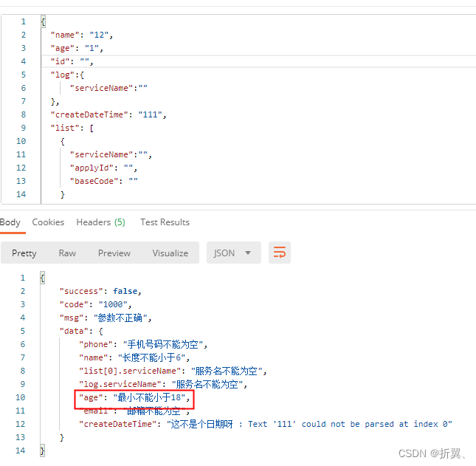Open the Cookies tab
476x466 pixels.
[48, 222]
